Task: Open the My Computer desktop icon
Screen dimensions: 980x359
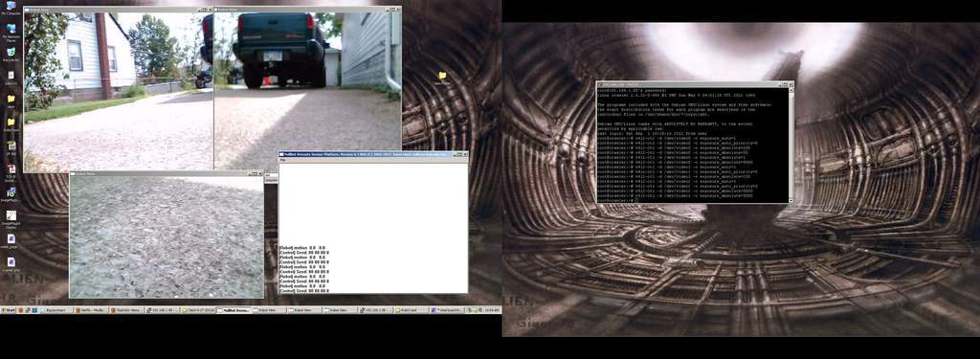Action: point(11,8)
